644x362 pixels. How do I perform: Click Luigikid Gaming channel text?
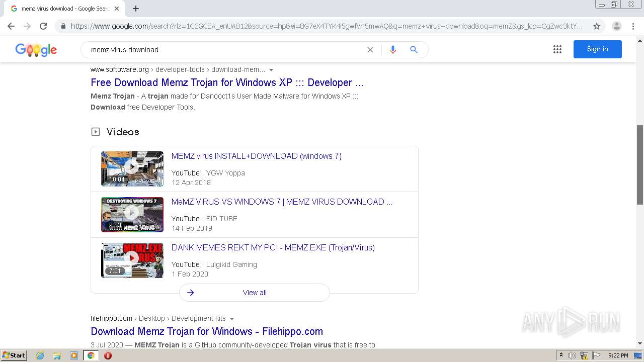(231, 264)
